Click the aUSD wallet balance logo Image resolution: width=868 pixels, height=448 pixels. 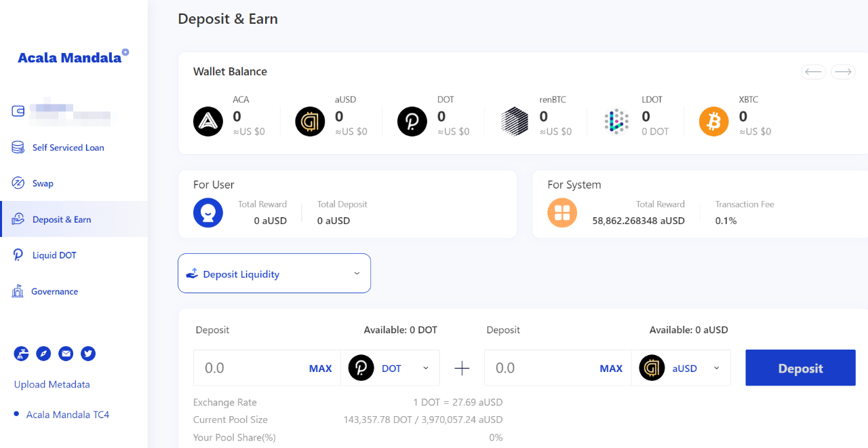click(310, 122)
